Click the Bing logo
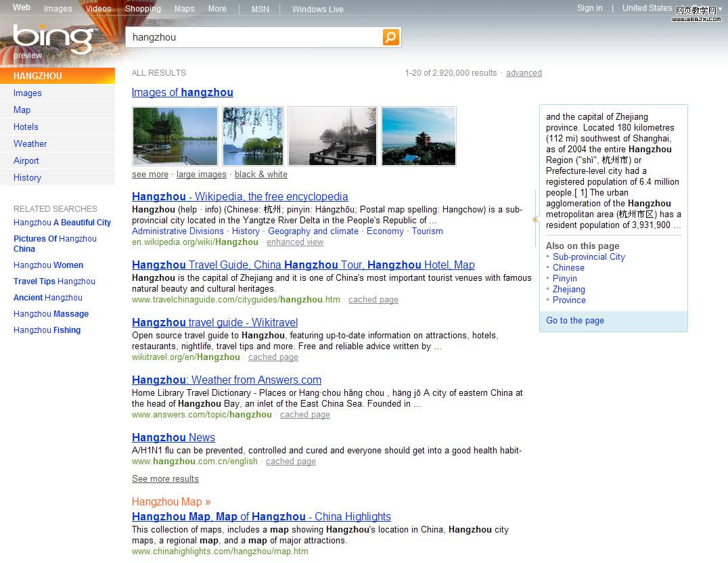Viewport: 728px width, 563px height. coord(52,38)
